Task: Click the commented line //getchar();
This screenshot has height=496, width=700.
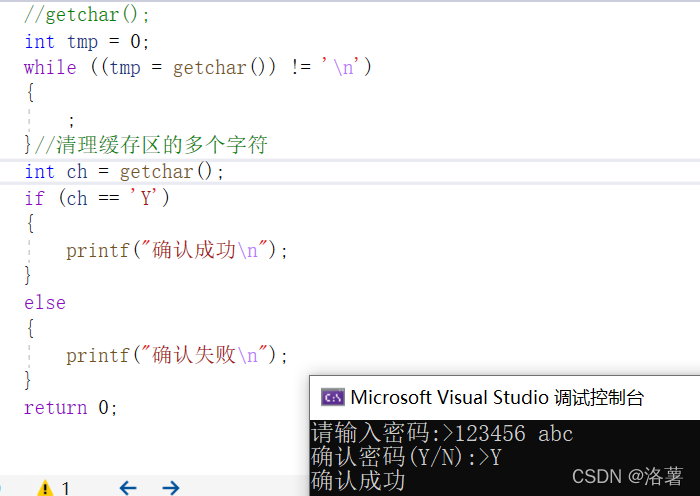Action: tap(87, 15)
